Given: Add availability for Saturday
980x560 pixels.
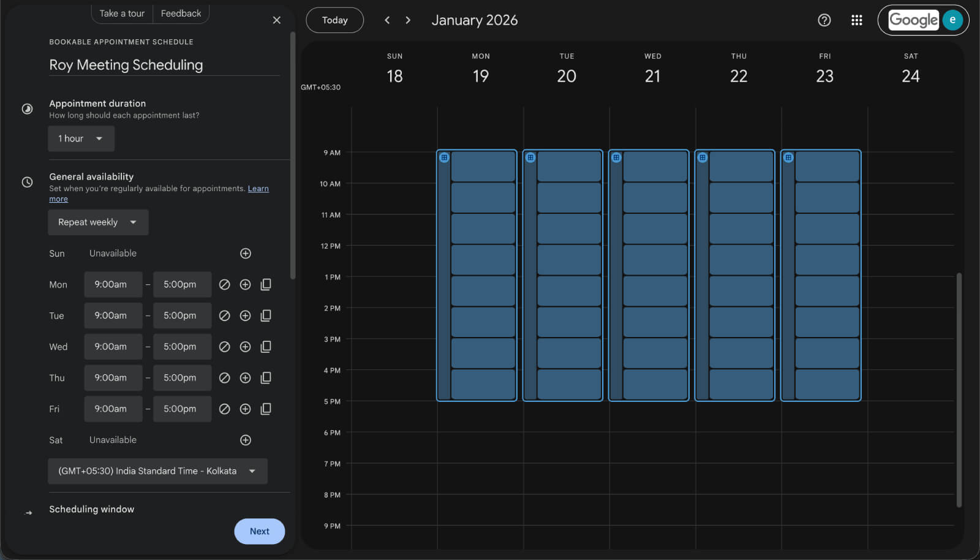Looking at the screenshot, I should click(246, 440).
